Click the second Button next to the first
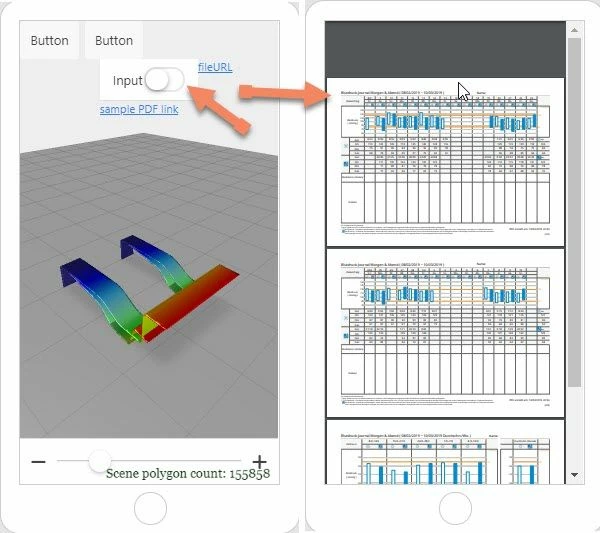Image resolution: width=600 pixels, height=533 pixels. coord(114,40)
